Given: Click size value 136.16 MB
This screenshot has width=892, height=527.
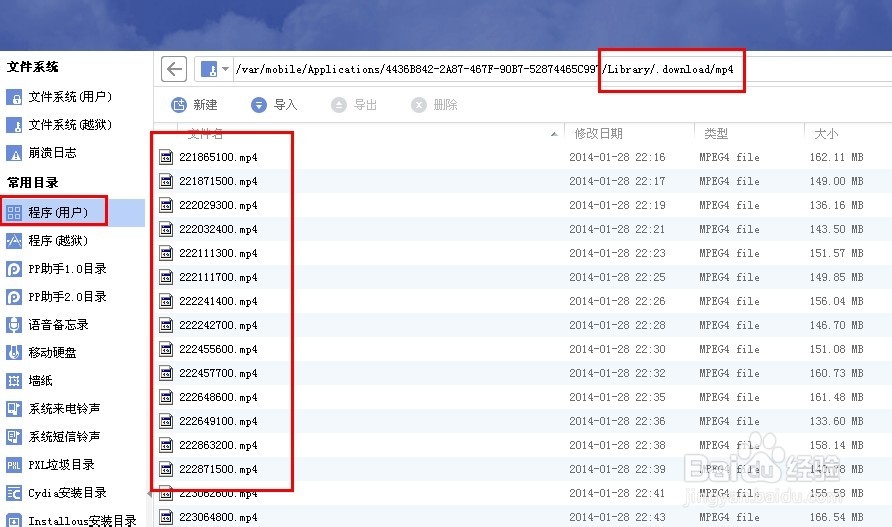Looking at the screenshot, I should coord(836,205).
